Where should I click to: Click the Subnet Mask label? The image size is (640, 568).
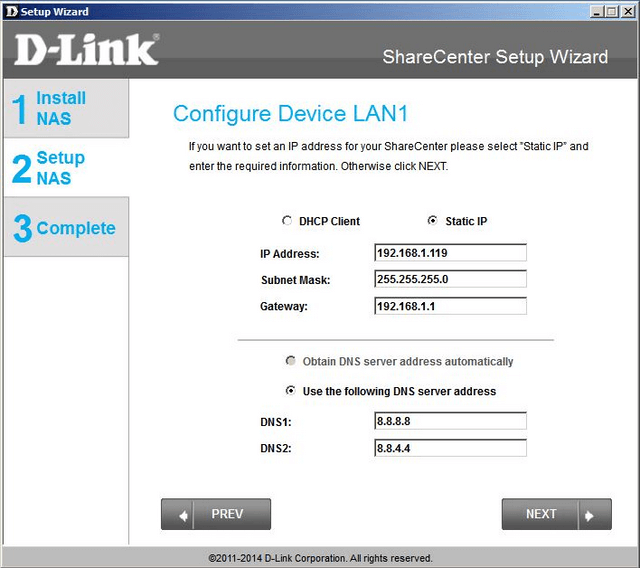coord(296,280)
